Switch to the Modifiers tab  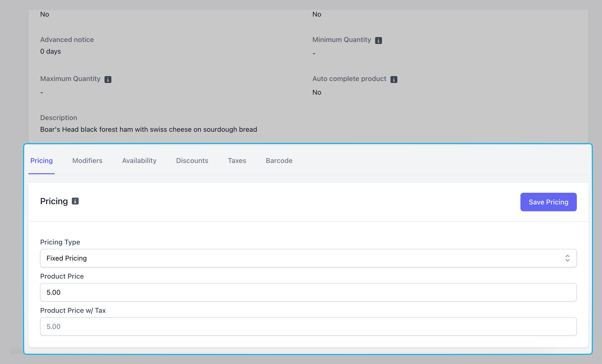pos(87,160)
